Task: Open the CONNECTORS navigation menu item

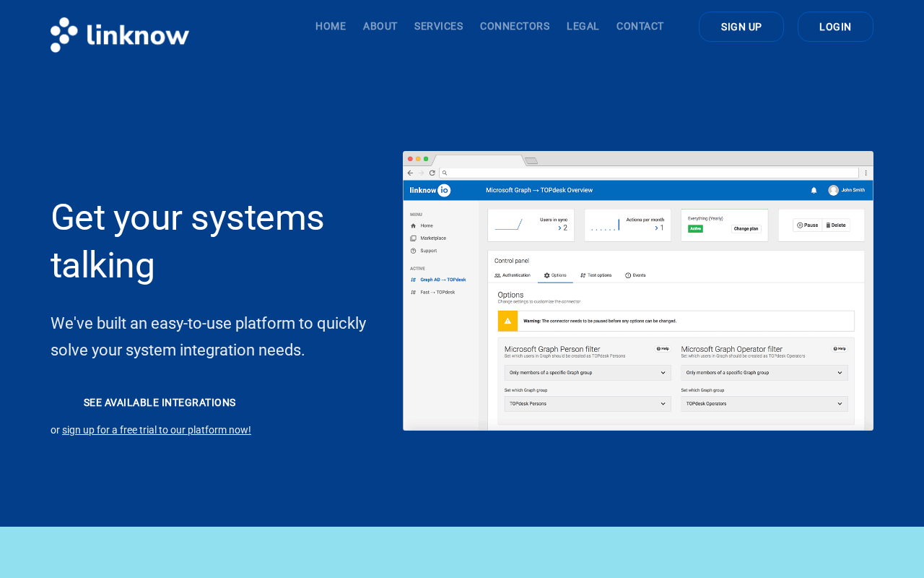Action: click(x=515, y=27)
